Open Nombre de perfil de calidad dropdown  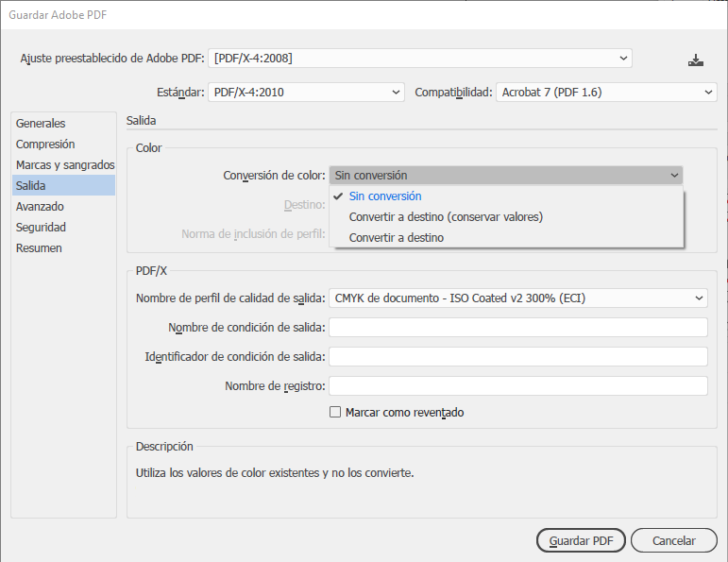click(x=518, y=298)
